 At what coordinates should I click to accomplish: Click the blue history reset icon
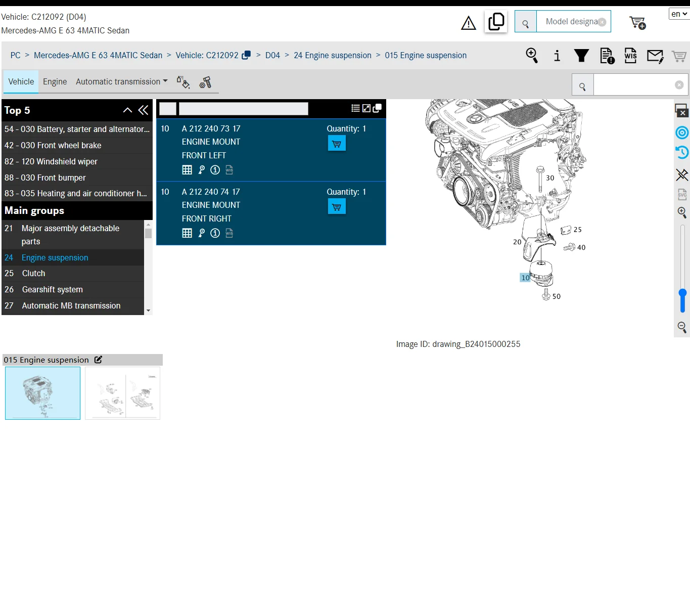tap(682, 152)
